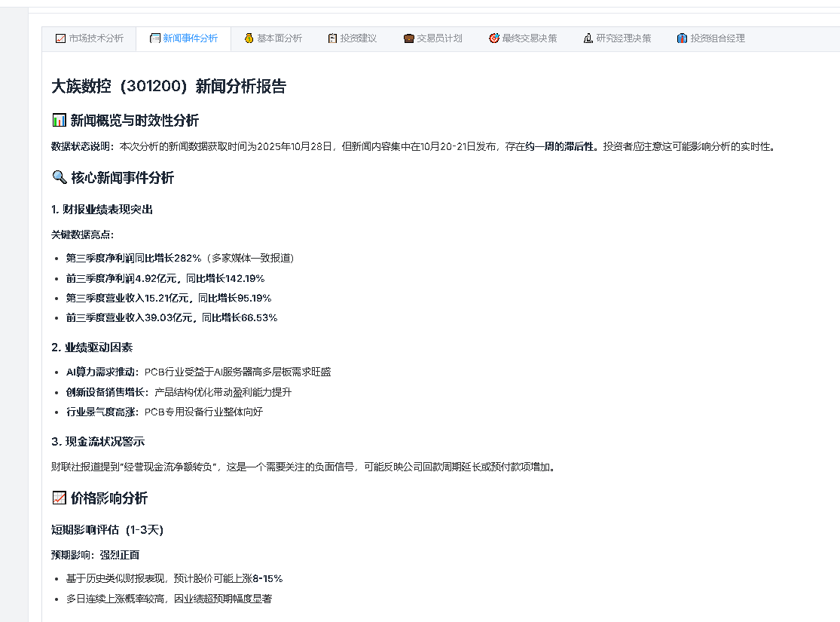Click the target icon on 最终交易决策 tab
The image size is (840, 622).
coord(494,38)
